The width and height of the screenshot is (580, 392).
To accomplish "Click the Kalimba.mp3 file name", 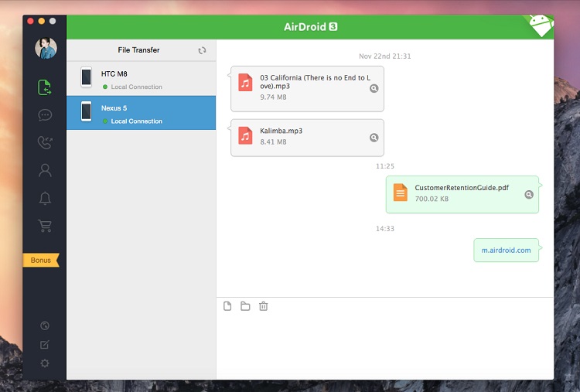I will 281,131.
